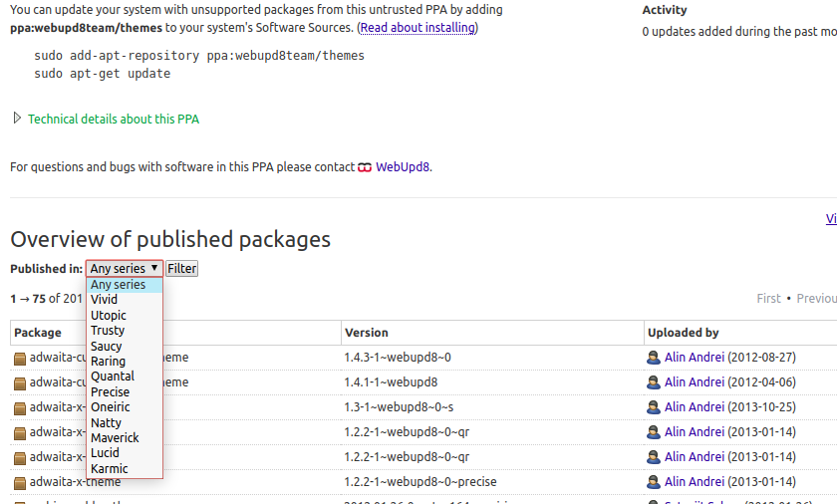837x504 pixels.
Task: Click person icon beside Alin Andrei 2012-04-06
Action: coord(654,382)
